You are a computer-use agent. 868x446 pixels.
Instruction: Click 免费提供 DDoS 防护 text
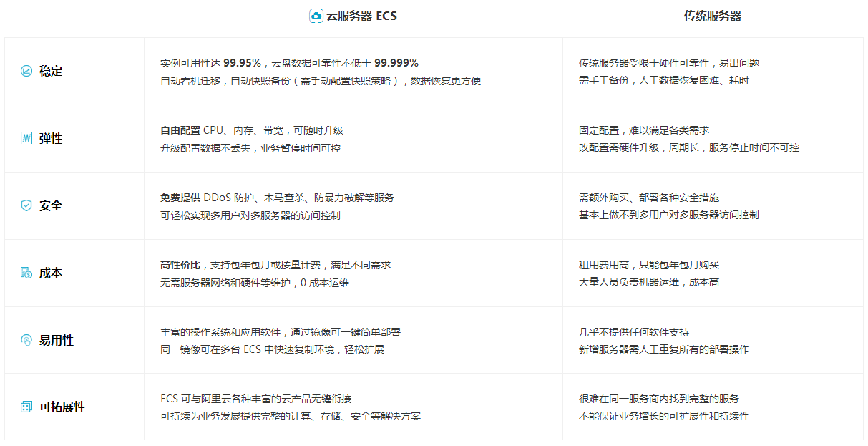[208, 198]
